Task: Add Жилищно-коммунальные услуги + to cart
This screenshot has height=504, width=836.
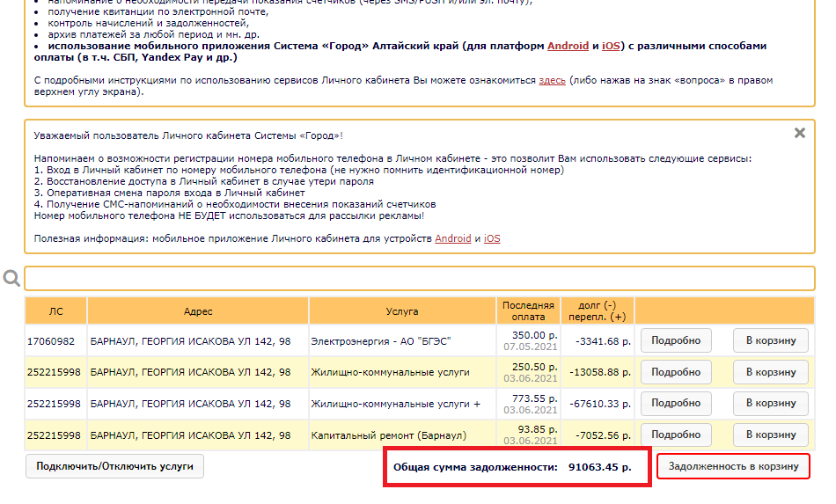Action: click(x=770, y=404)
